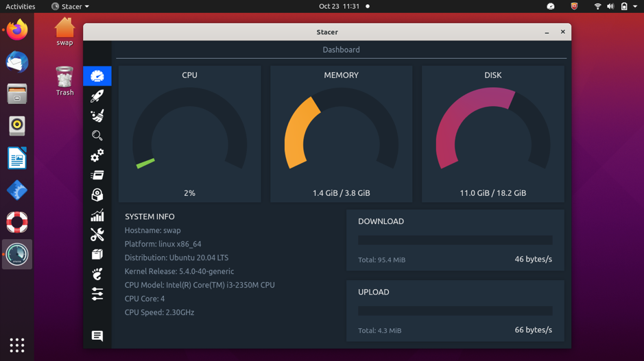The width and height of the screenshot is (644, 361).
Task: Open Services gears icon
Action: click(x=97, y=155)
